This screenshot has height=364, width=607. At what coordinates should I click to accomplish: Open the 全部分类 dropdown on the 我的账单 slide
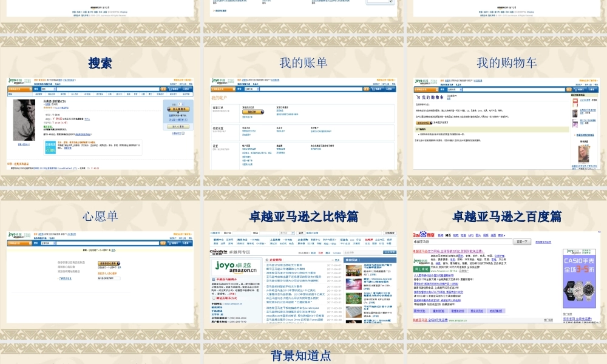point(251,89)
